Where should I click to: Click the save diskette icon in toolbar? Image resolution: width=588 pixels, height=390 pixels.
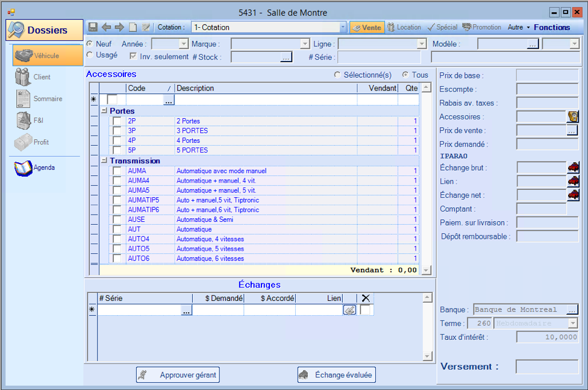[x=93, y=27]
